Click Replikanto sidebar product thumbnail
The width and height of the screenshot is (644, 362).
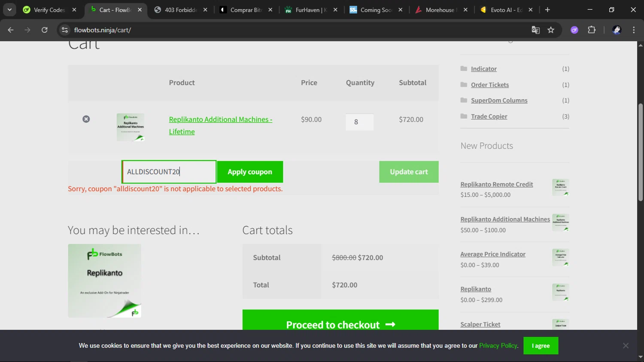[x=561, y=292]
